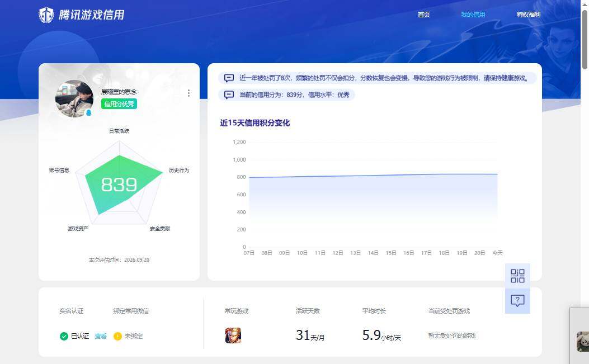The width and height of the screenshot is (589, 364).
Task: Click the QQ penguin icon on avatar
Action: pyautogui.click(x=88, y=112)
